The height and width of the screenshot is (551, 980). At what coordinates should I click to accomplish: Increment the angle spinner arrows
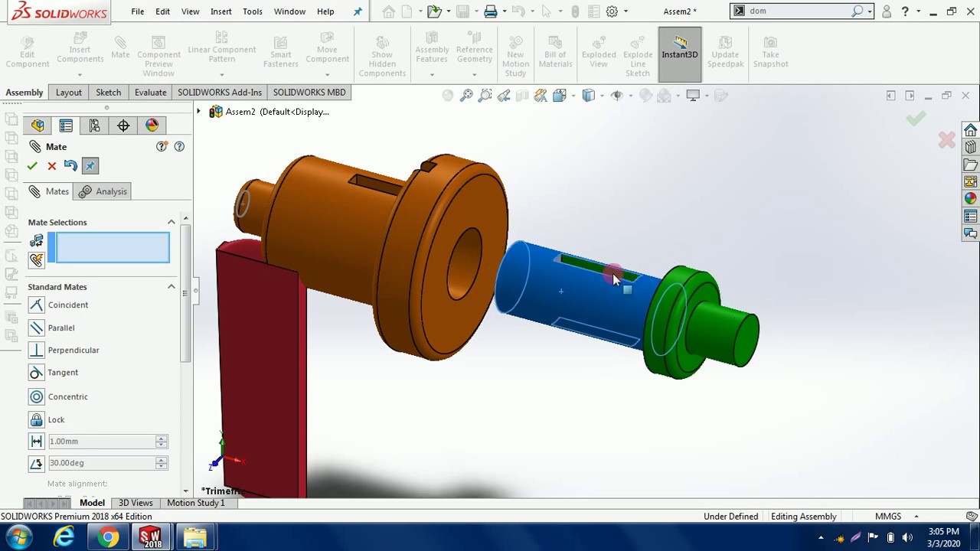(161, 460)
